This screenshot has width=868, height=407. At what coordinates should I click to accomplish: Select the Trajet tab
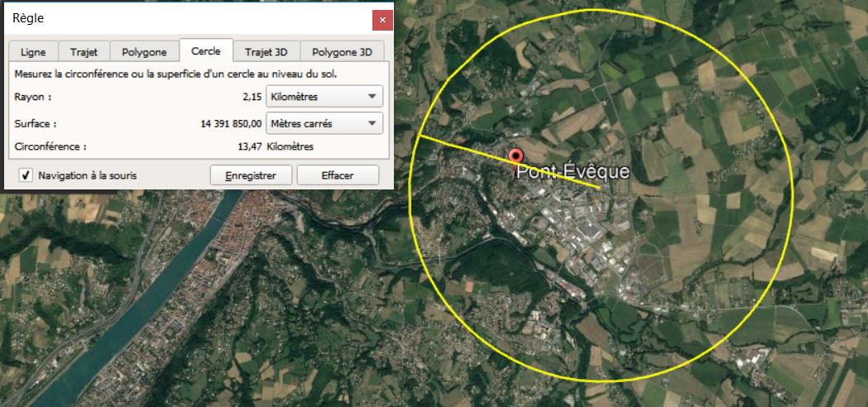[x=84, y=51]
